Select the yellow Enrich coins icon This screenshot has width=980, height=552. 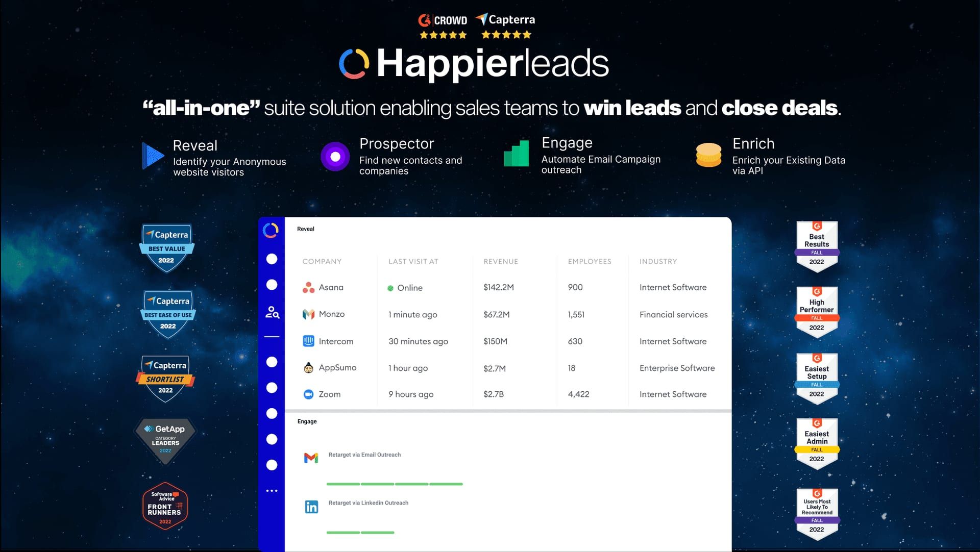click(708, 155)
